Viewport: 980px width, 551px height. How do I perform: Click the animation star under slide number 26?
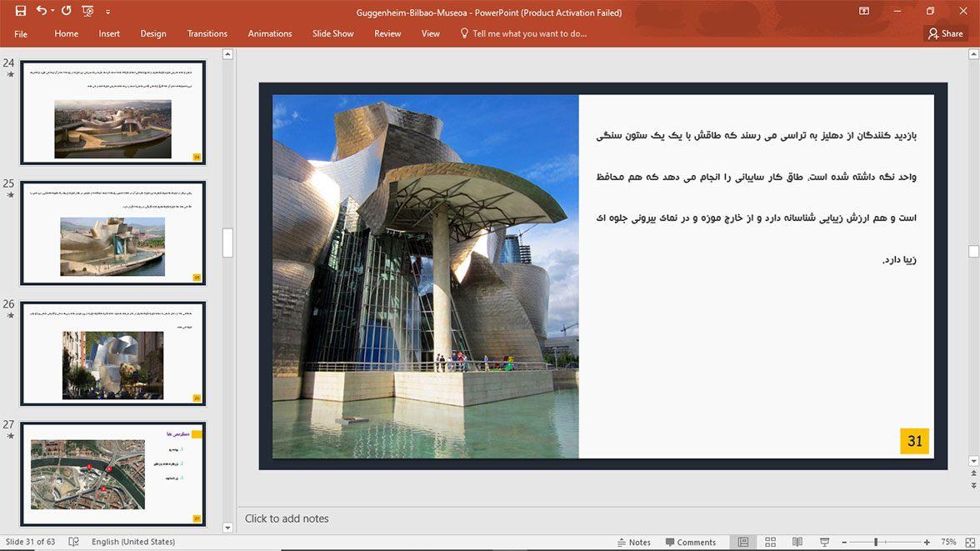(x=10, y=315)
